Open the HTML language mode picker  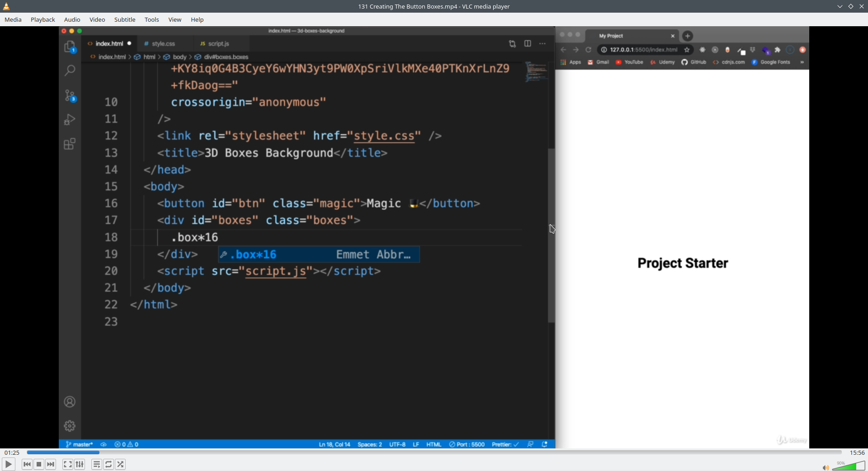coord(434,444)
